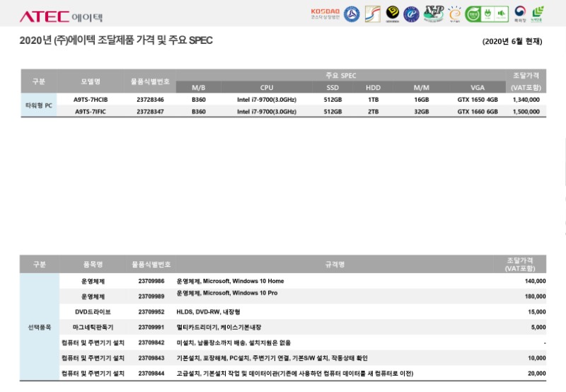Click the black and yellow Good Design mark

coord(393,13)
